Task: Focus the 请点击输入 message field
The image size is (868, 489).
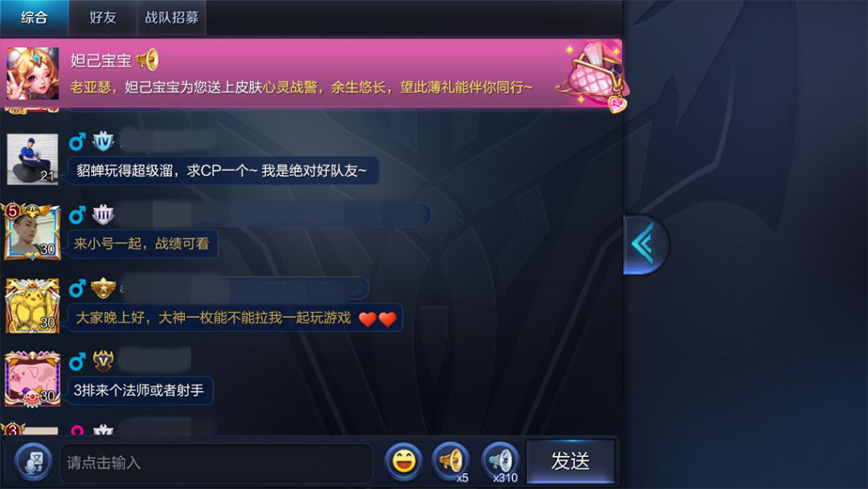Action: click(x=216, y=462)
